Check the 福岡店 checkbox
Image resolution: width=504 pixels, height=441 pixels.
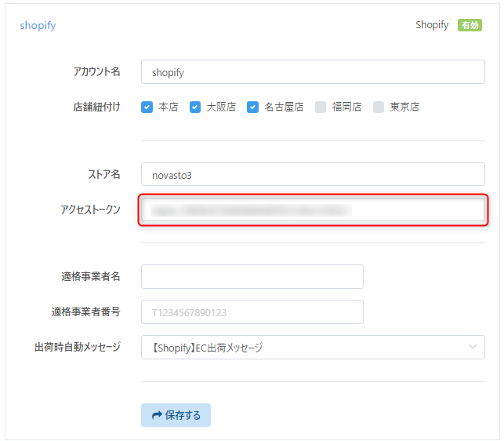pyautogui.click(x=321, y=107)
